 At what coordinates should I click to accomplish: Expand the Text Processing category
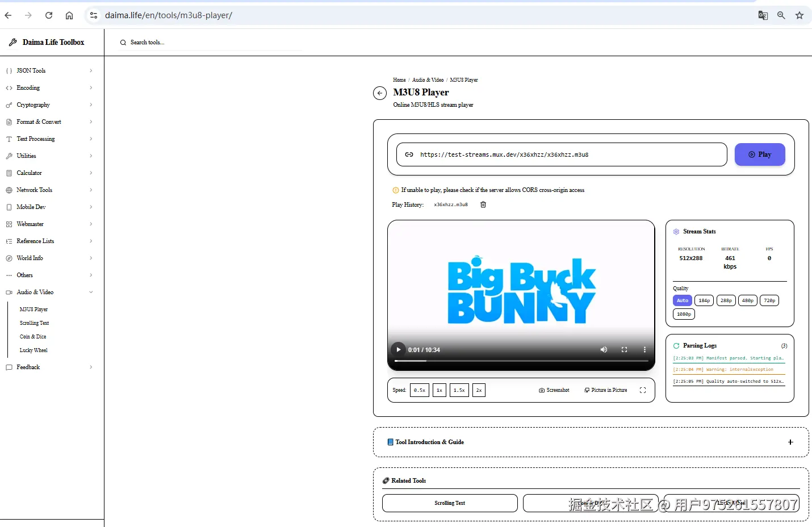(49, 139)
